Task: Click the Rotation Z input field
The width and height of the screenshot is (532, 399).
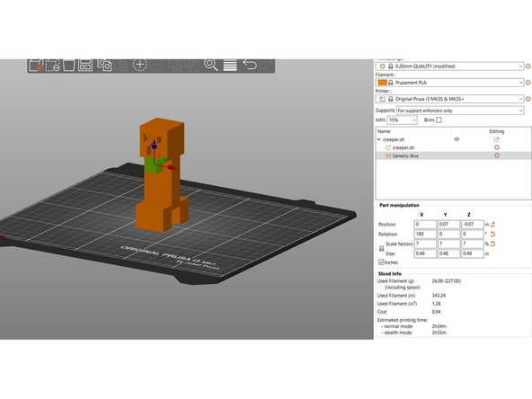Action: click(x=472, y=235)
